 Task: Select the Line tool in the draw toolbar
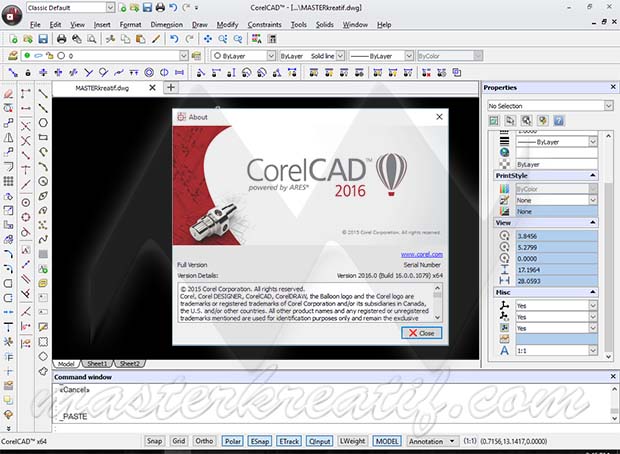pyautogui.click(x=43, y=93)
